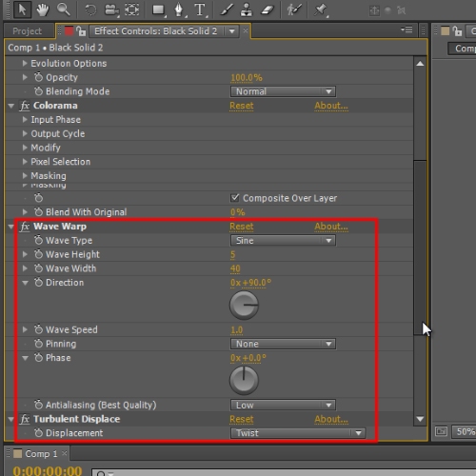This screenshot has width=476, height=476.
Task: Click the scrollbar down arrow
Action: pyautogui.click(x=420, y=419)
